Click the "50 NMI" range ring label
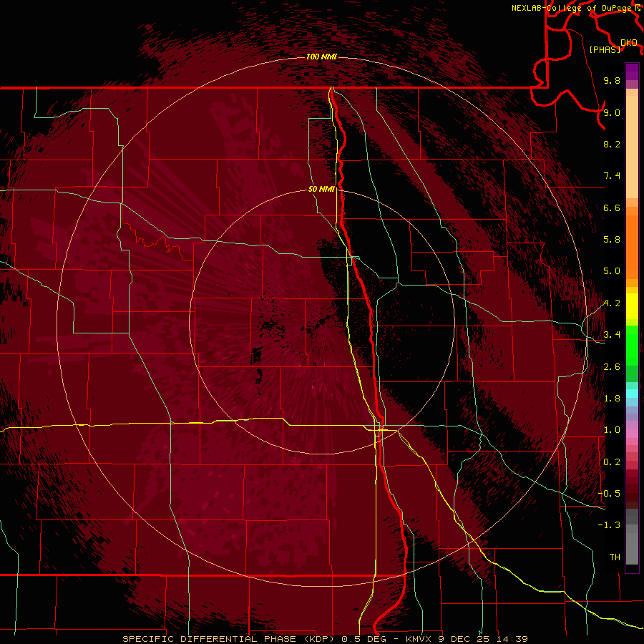The image size is (644, 644). point(321,189)
